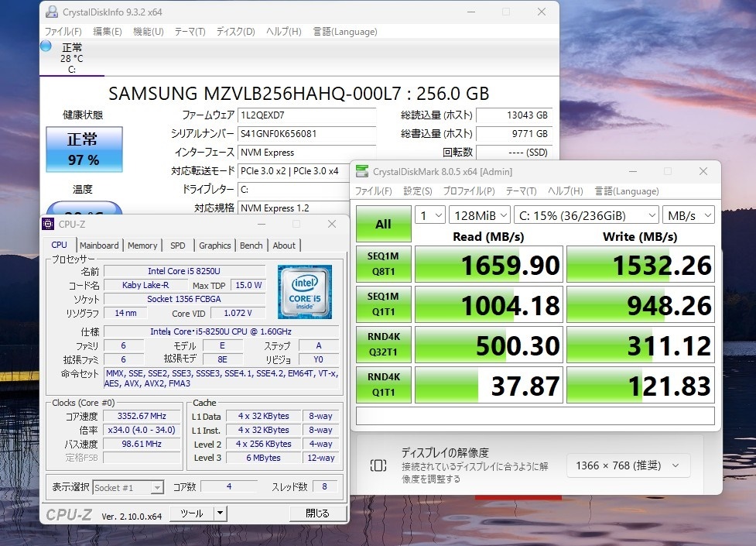This screenshot has width=756, height=546.
Task: Open the MB/s unit dropdown
Action: click(689, 215)
